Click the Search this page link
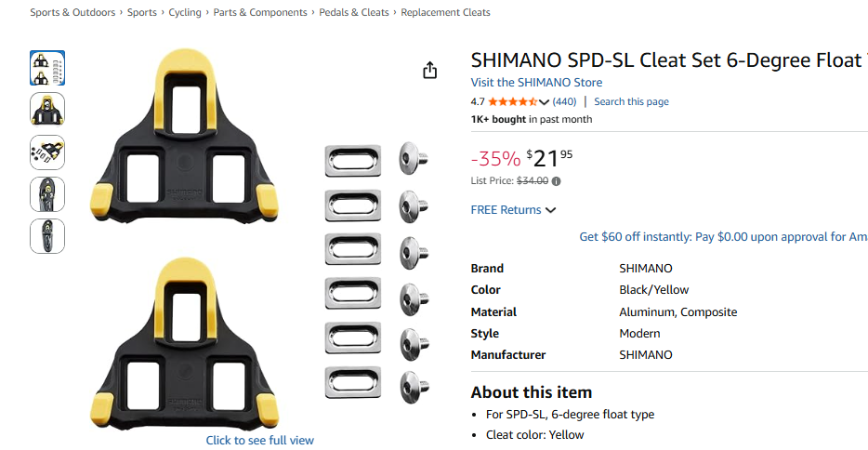868x450 pixels. [x=631, y=102]
